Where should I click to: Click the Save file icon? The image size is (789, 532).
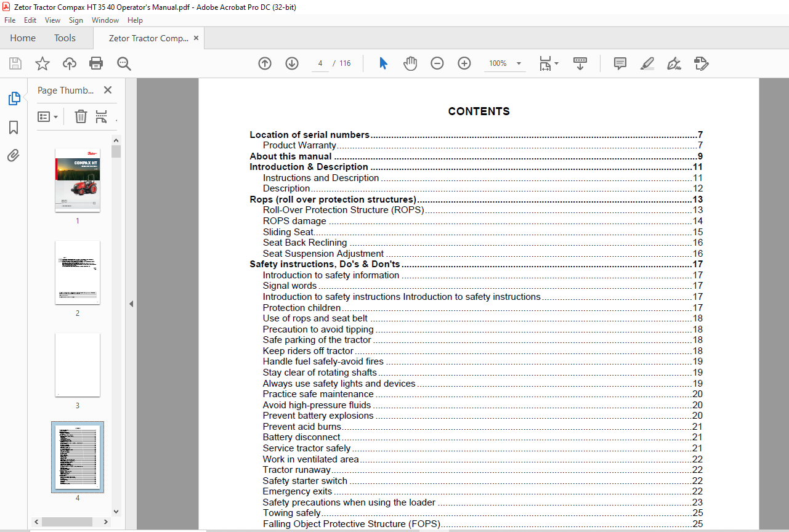[x=15, y=63]
